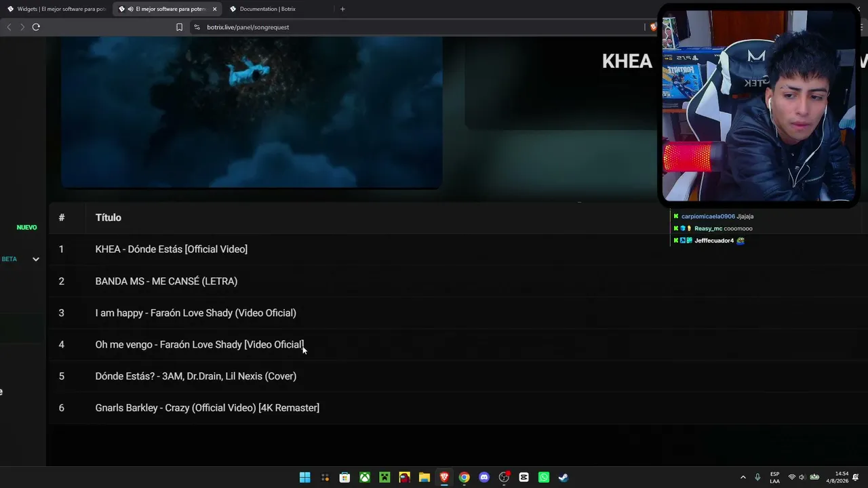This screenshot has width=868, height=488.
Task: Open Among Us from the taskbar
Action: click(x=404, y=477)
